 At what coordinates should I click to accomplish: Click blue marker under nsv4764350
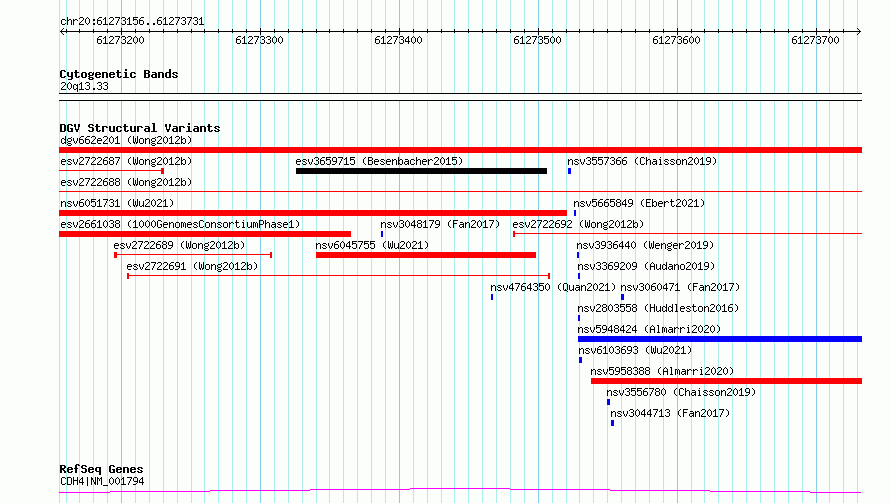pos(492,297)
